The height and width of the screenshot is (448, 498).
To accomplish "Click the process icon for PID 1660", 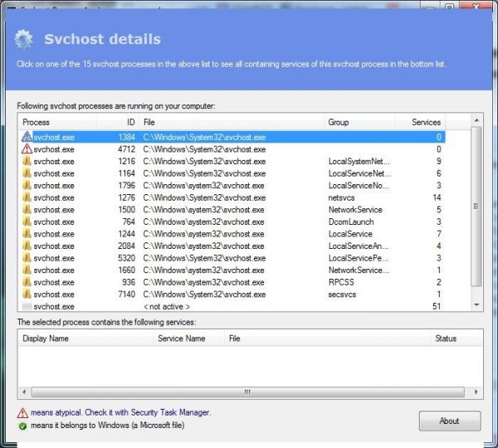I will tap(27, 270).
